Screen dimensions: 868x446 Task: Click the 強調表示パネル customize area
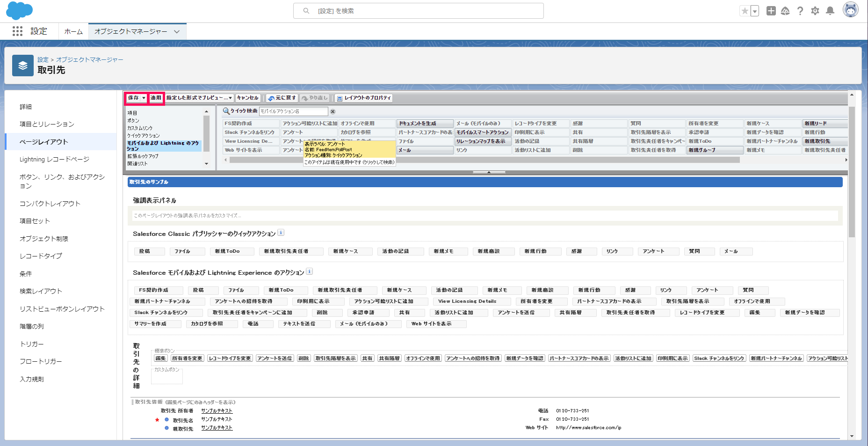(485, 216)
